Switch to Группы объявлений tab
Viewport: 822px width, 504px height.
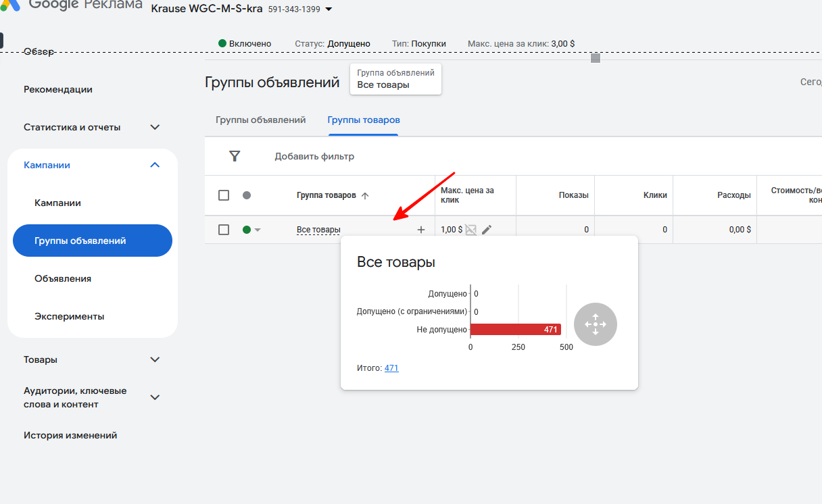[x=260, y=120]
